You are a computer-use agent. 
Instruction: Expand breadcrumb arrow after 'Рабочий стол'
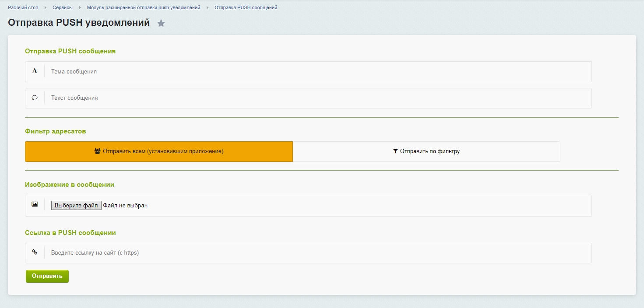pos(45,8)
